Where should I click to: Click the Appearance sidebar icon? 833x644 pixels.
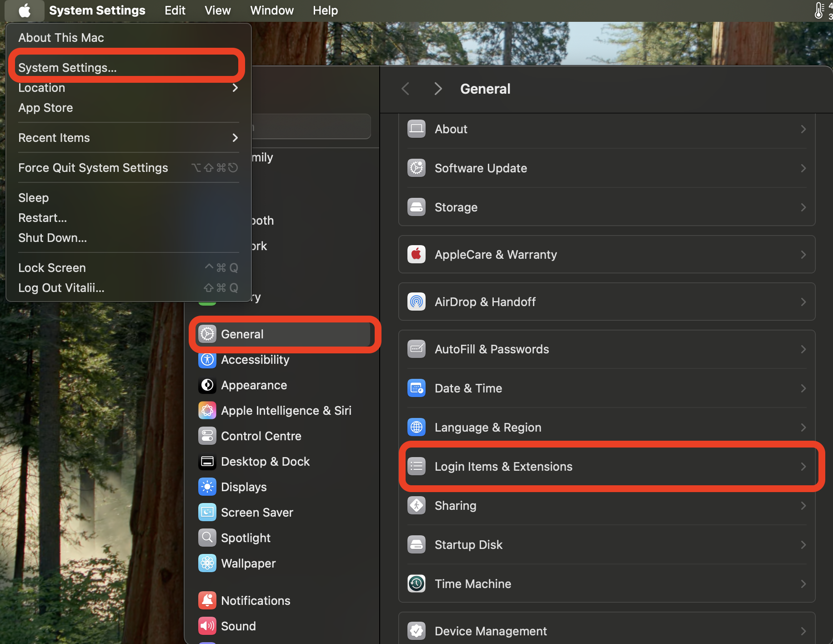point(207,385)
